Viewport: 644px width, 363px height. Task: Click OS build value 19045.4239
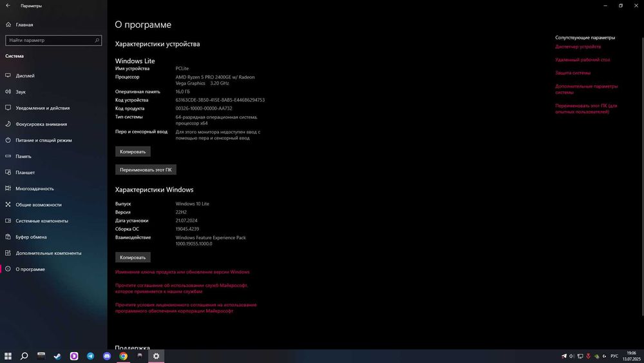(187, 229)
